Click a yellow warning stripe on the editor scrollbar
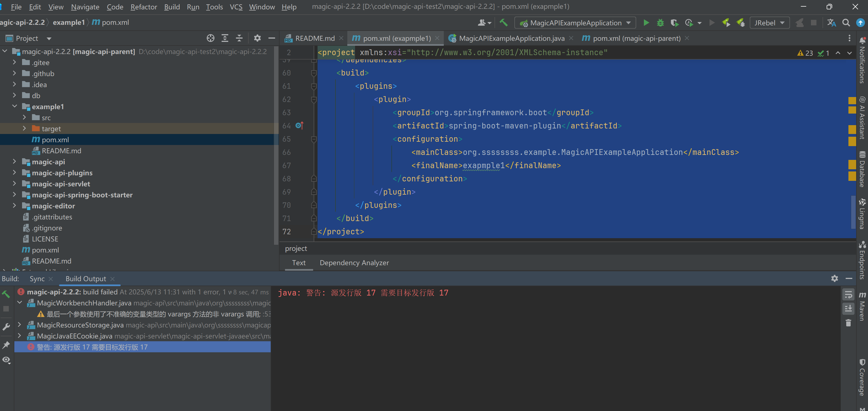This screenshot has height=411, width=868. [x=852, y=100]
